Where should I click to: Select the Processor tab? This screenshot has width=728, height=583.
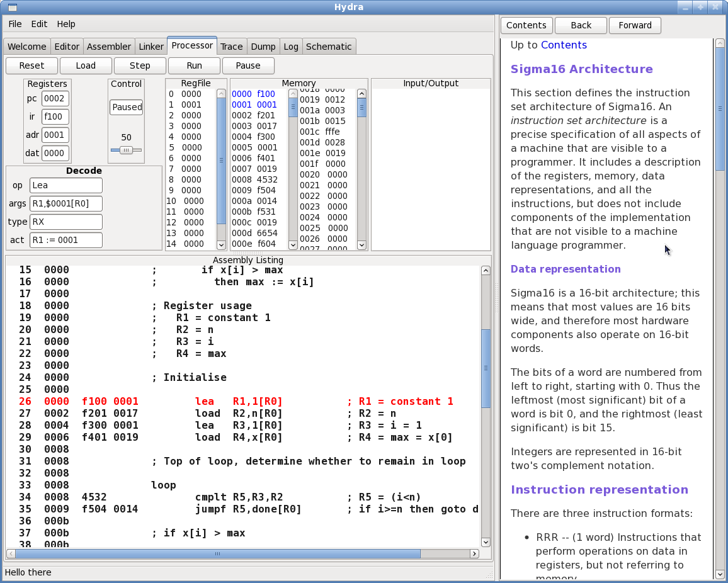click(192, 45)
